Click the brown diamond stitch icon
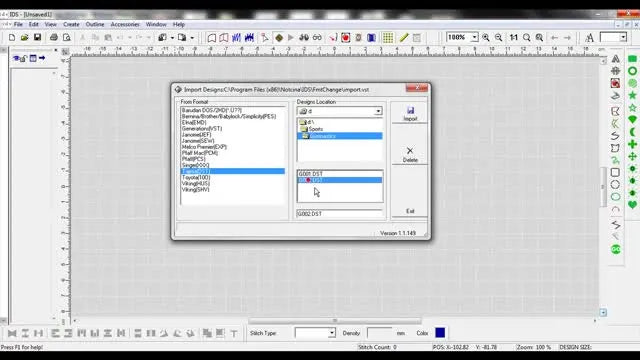Viewport: 640px width, 360px height. point(279,38)
